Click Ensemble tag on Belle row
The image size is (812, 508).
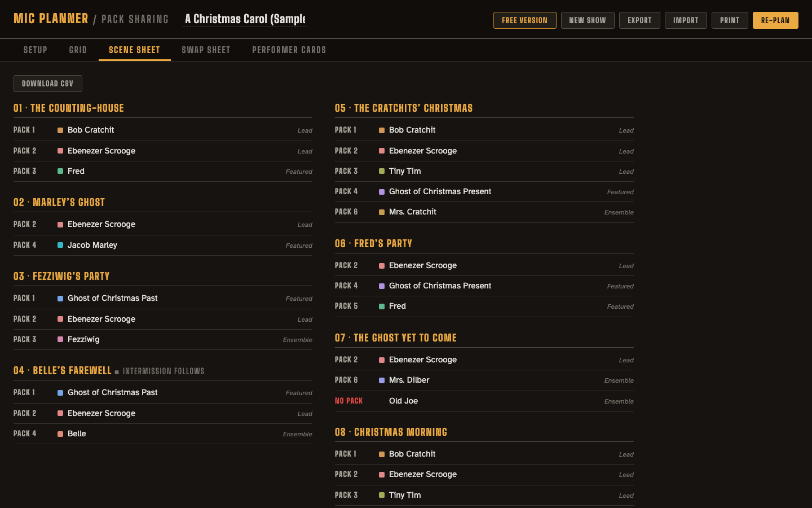(298, 434)
